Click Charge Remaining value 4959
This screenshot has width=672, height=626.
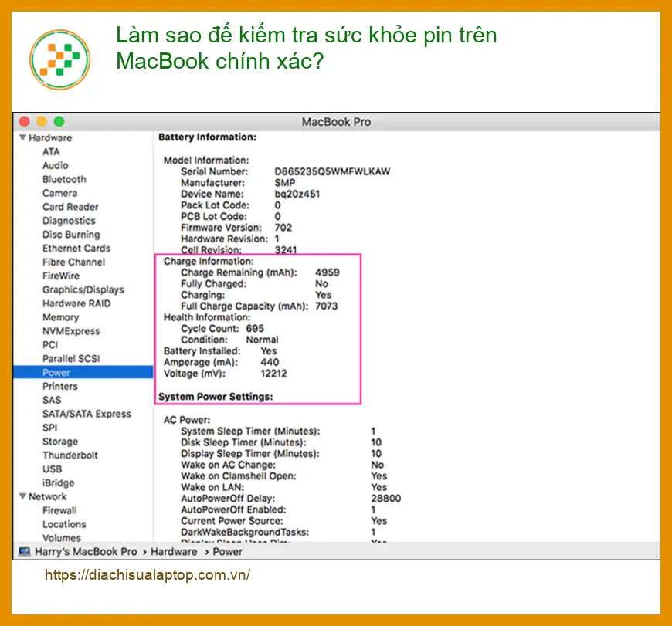tap(327, 272)
